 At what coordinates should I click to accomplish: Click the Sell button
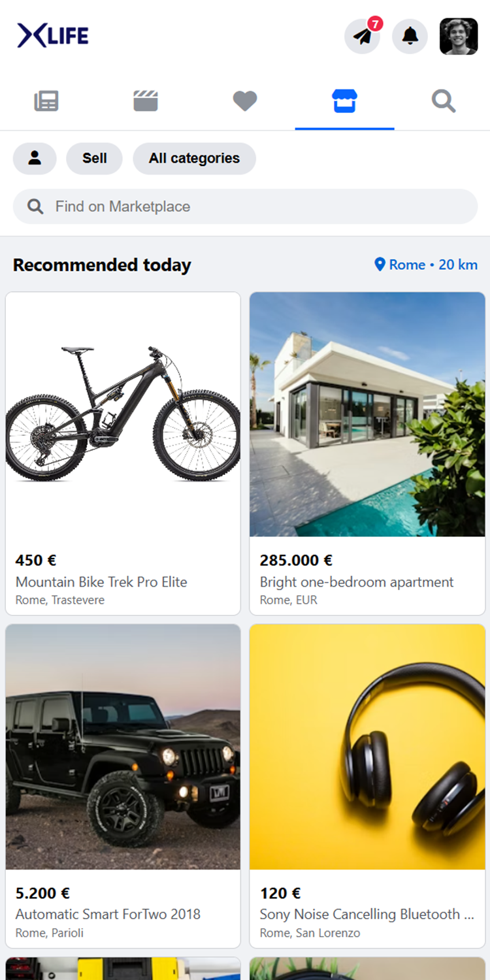(95, 158)
